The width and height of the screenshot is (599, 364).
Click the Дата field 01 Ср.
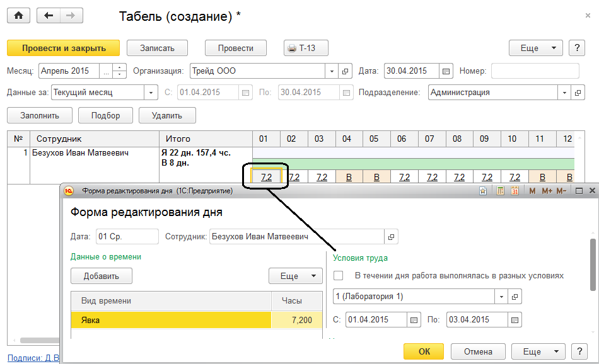click(x=127, y=237)
